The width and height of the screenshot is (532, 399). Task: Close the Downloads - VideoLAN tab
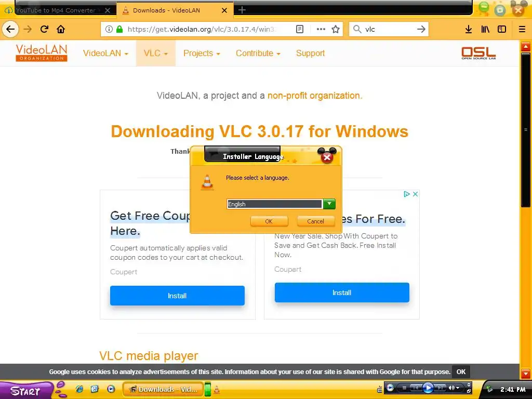pyautogui.click(x=224, y=10)
